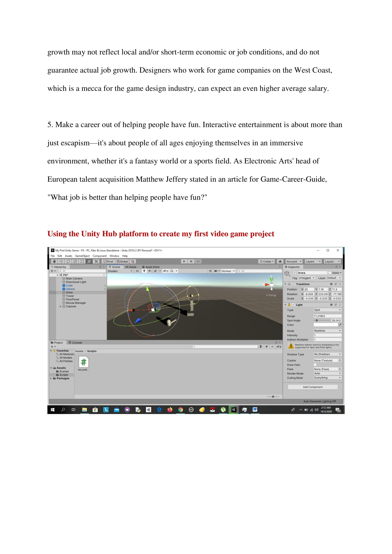This screenshot has width=392, height=554.
Task: Click the Add Component button
Action: coord(313,387)
